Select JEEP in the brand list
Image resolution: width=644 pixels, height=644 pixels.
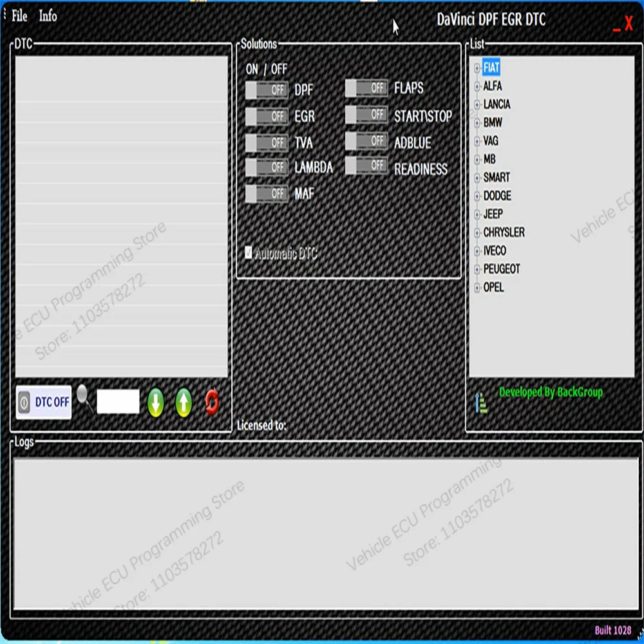(493, 214)
